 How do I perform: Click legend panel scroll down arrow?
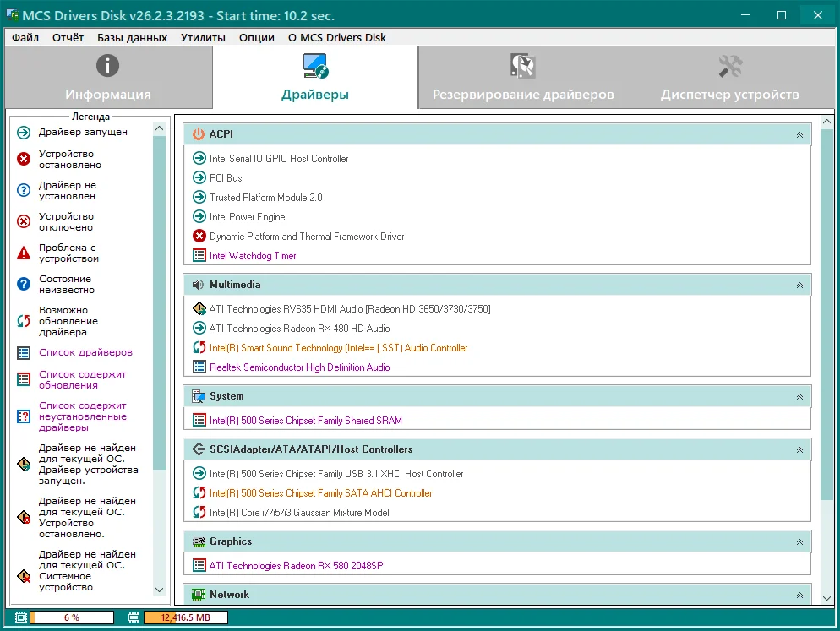160,590
